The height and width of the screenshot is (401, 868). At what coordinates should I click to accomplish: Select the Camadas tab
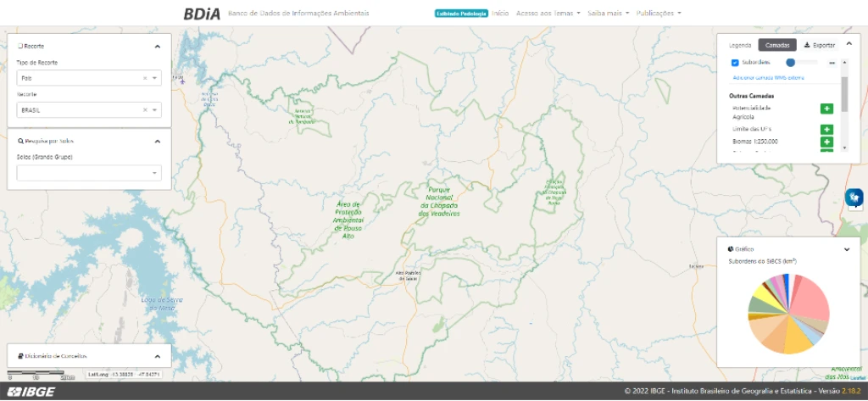tap(777, 46)
